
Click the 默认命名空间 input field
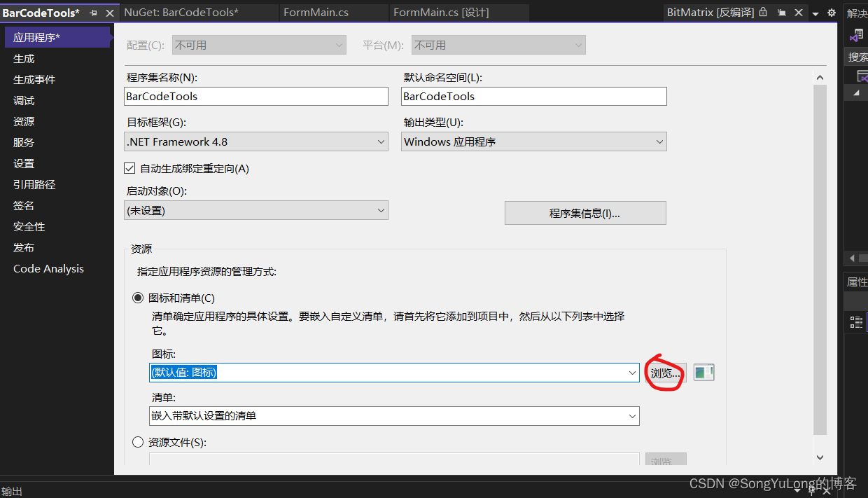(x=533, y=96)
